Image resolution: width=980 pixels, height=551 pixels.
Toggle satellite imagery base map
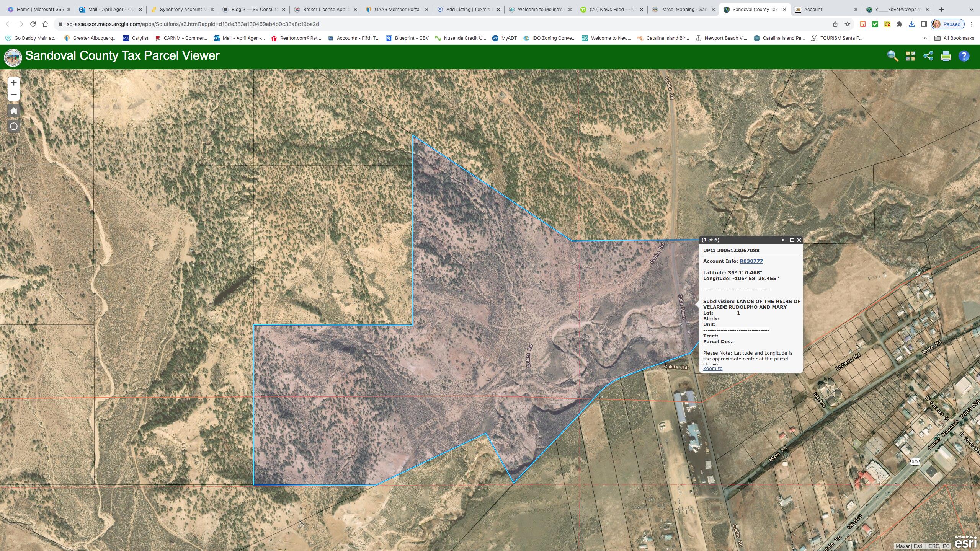pos(911,56)
